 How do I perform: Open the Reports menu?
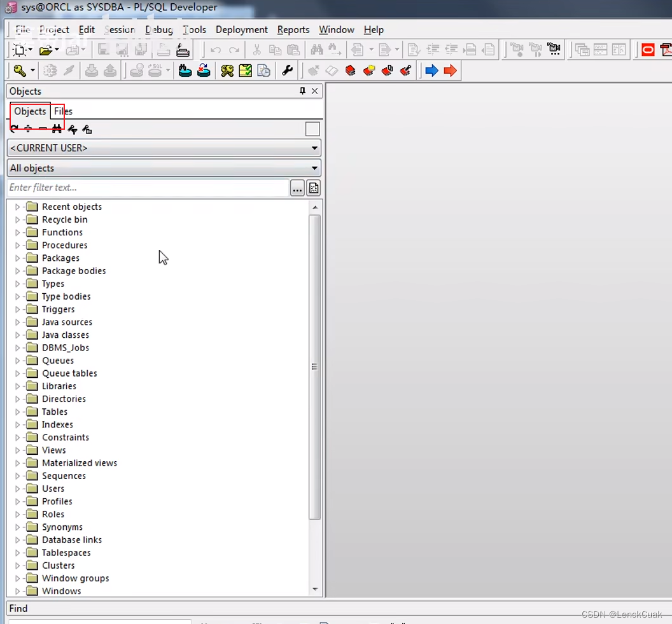293,29
